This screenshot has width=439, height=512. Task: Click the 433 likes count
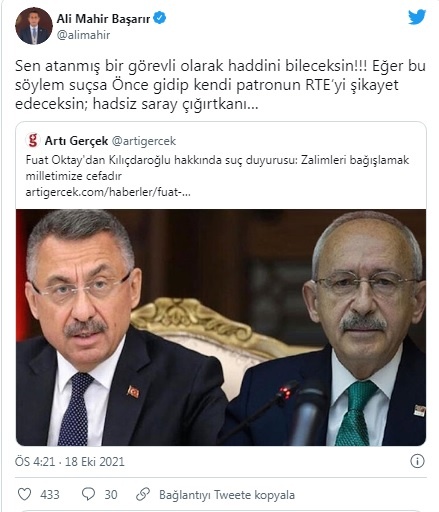(x=50, y=495)
